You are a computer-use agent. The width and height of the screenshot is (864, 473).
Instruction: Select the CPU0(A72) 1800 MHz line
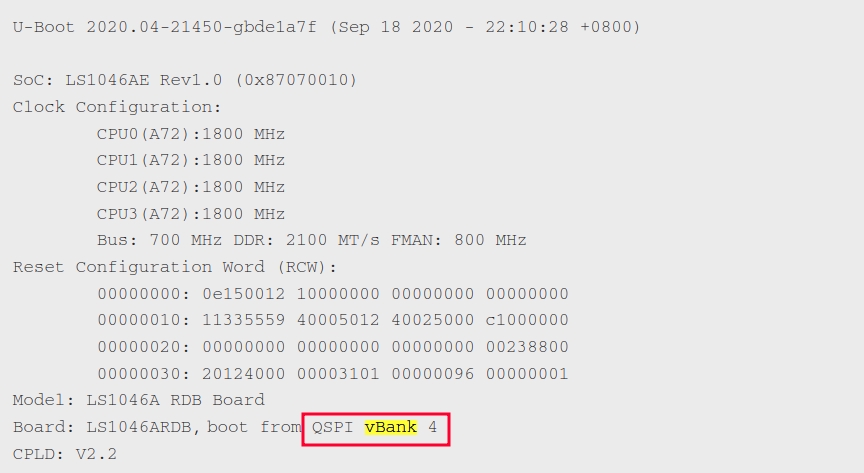(190, 134)
